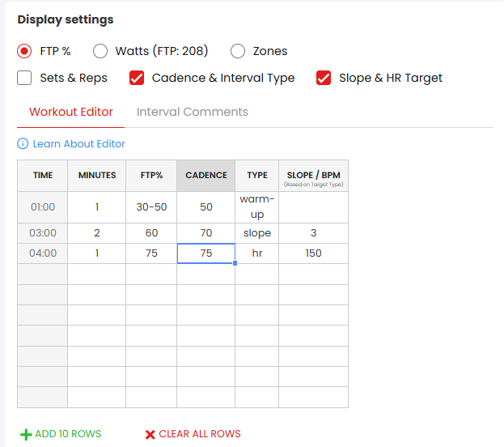Uncheck Cadence & Interval Type checkbox

[x=137, y=78]
